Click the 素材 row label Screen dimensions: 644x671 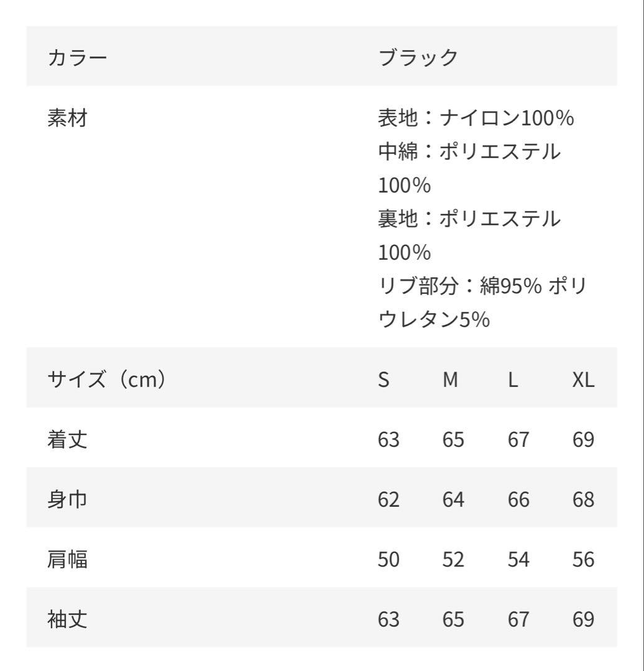[67, 117]
